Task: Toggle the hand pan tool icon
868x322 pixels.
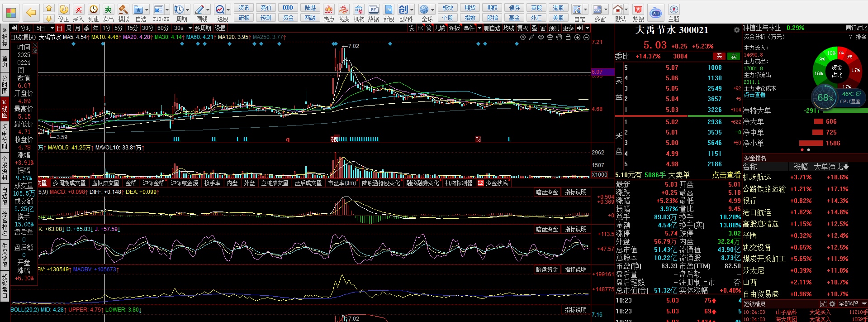Action: (559, 38)
